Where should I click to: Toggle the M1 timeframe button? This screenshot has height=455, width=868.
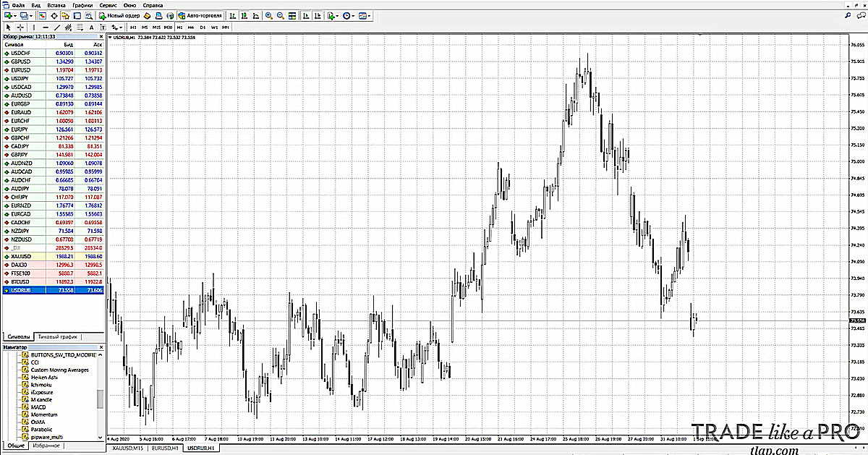134,27
